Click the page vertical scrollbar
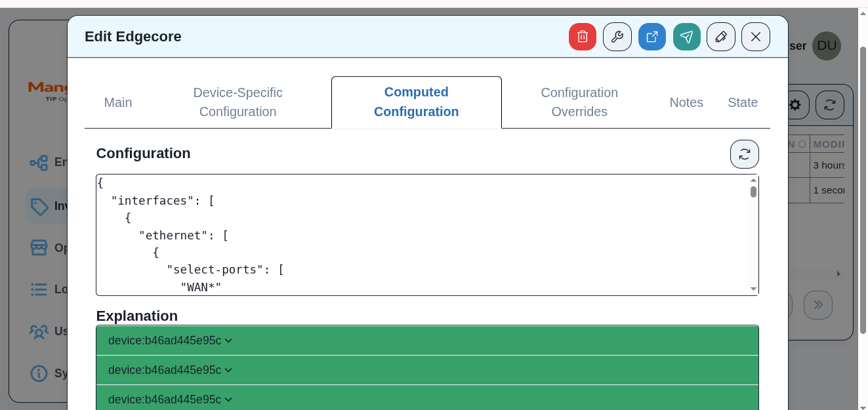Image resolution: width=868 pixels, height=410 pixels. (863, 190)
